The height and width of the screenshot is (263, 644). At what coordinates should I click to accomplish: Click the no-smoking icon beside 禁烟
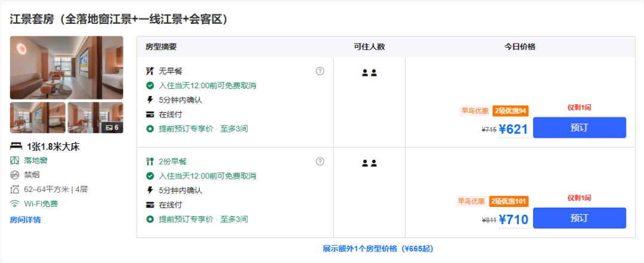(x=15, y=175)
